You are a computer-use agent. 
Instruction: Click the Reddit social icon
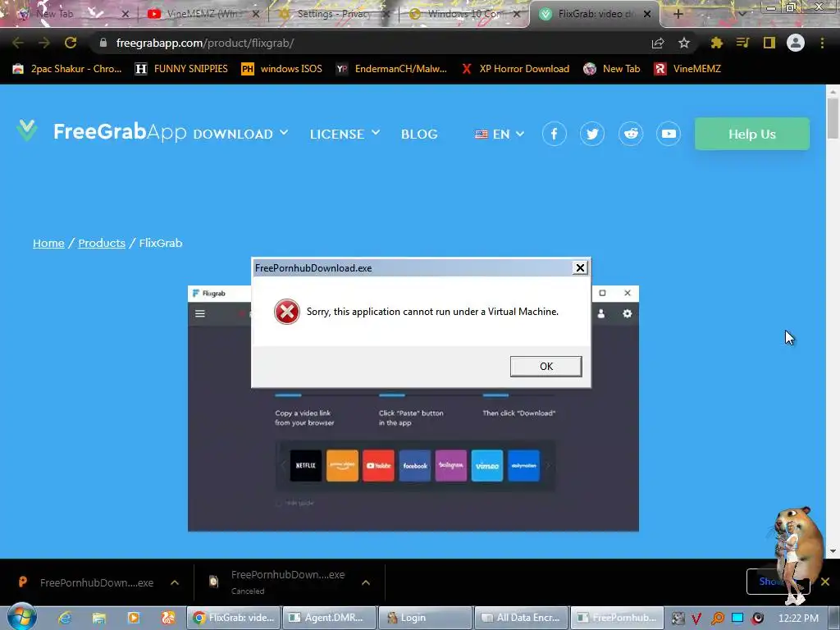point(631,134)
